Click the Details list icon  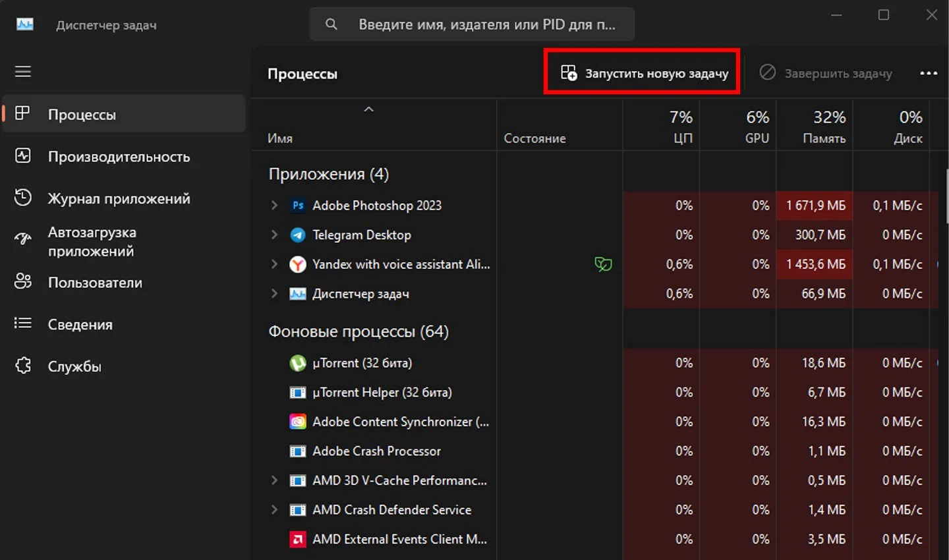[x=23, y=323]
